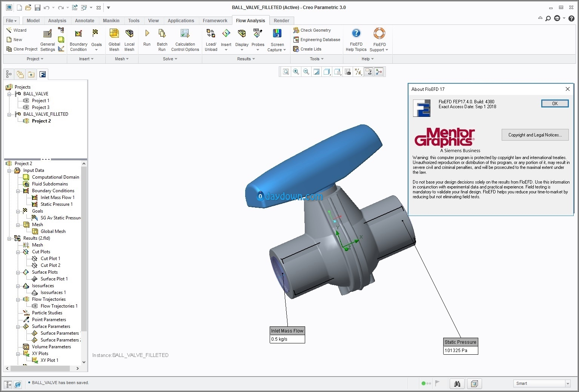Open the Saved Orientations cube icon

tap(338, 72)
